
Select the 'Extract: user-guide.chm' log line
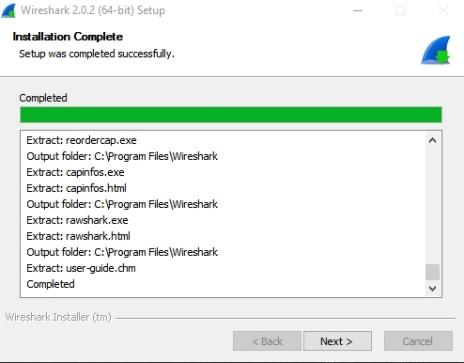point(81,268)
